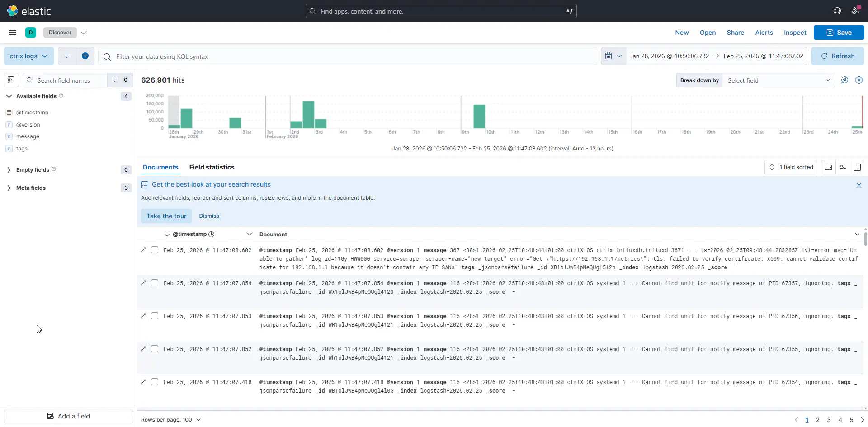Check the row at 11:47:07.854
Screen dimensions: 868x427
point(155,283)
